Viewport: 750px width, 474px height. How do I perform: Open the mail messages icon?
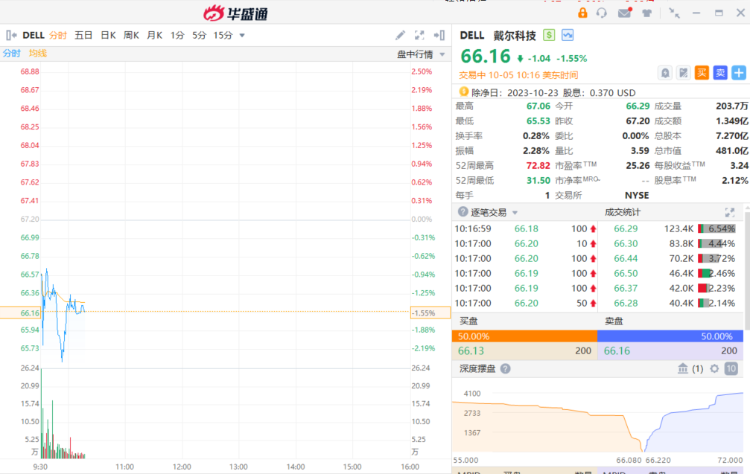tap(625, 13)
